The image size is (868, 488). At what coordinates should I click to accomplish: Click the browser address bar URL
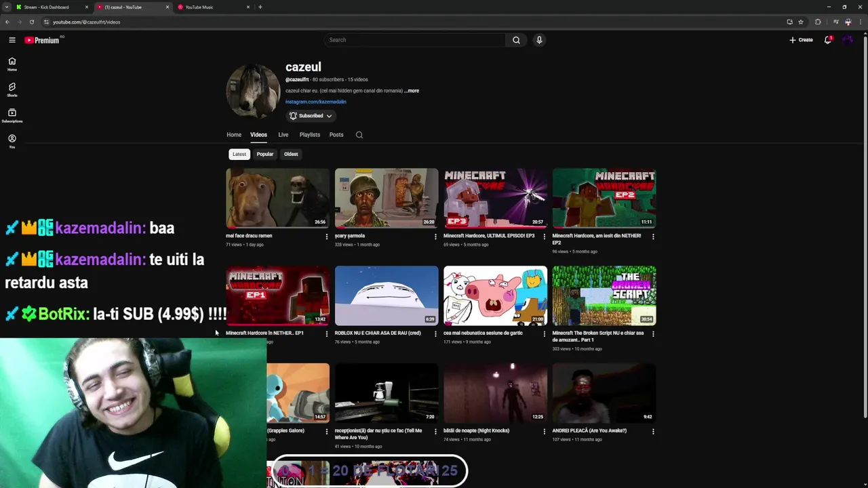pyautogui.click(x=87, y=22)
